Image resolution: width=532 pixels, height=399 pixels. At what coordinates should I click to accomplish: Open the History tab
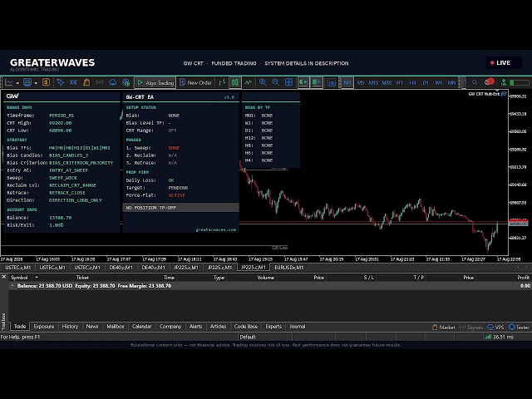[x=70, y=327]
